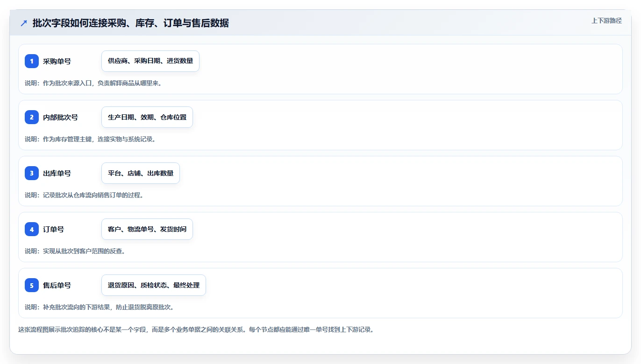Click the arrow icon beside the title
The width and height of the screenshot is (641, 364).
24,23
